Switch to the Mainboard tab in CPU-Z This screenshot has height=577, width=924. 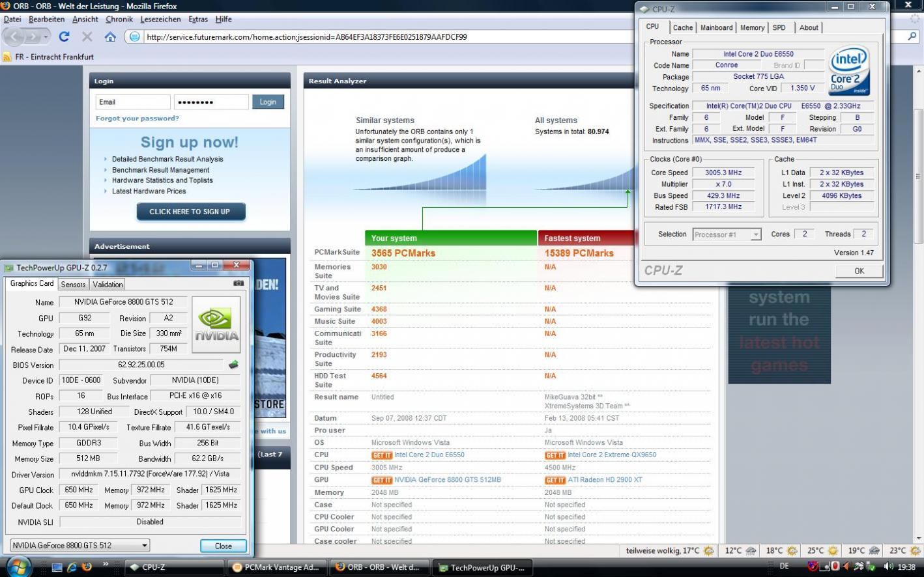pyautogui.click(x=716, y=27)
